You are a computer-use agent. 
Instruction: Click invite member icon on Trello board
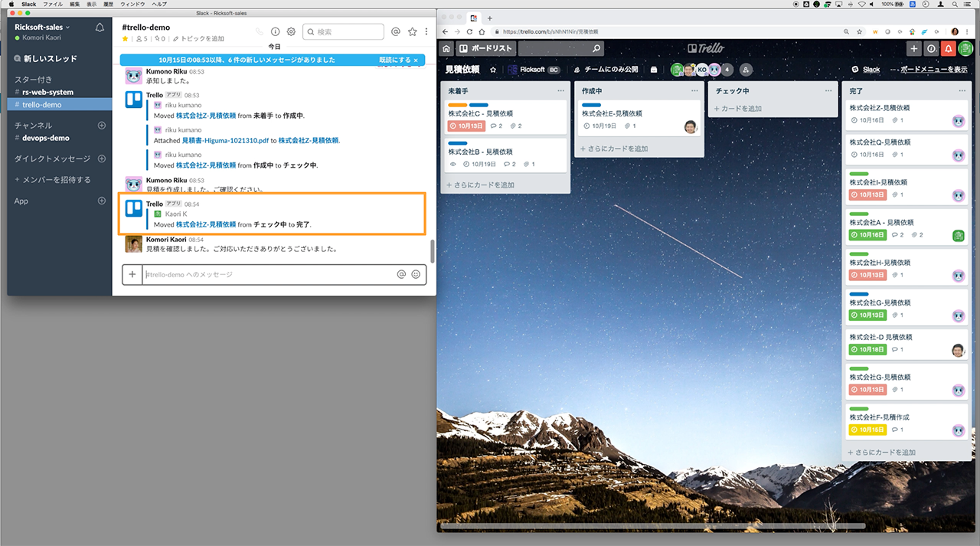(746, 70)
